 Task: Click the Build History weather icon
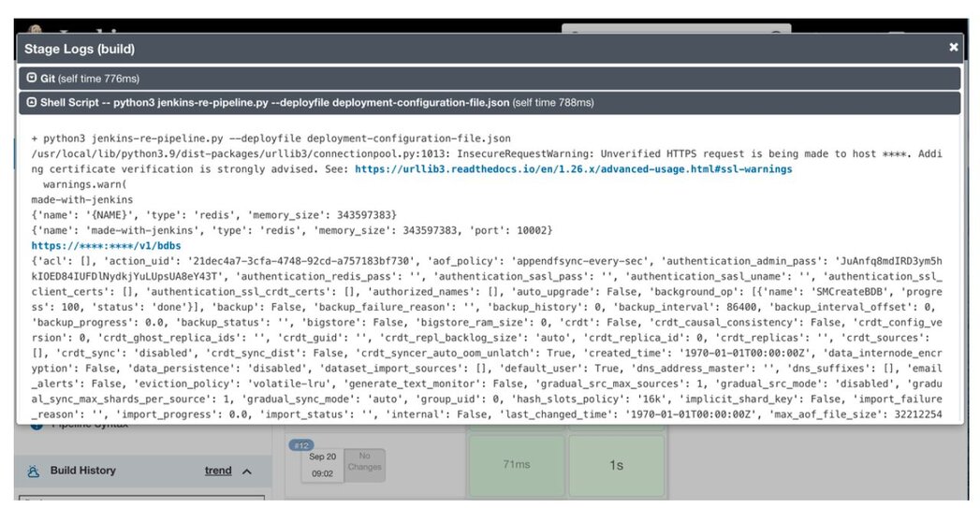point(34,472)
